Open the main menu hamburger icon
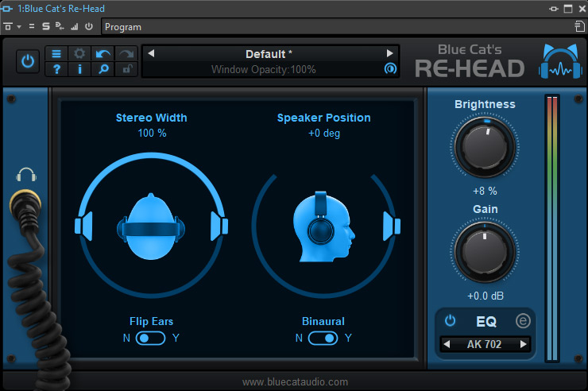This screenshot has width=588, height=391. (56, 54)
